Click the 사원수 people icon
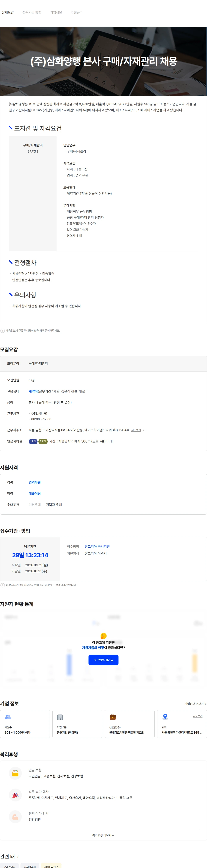The width and height of the screenshot is (207, 868). point(8,717)
